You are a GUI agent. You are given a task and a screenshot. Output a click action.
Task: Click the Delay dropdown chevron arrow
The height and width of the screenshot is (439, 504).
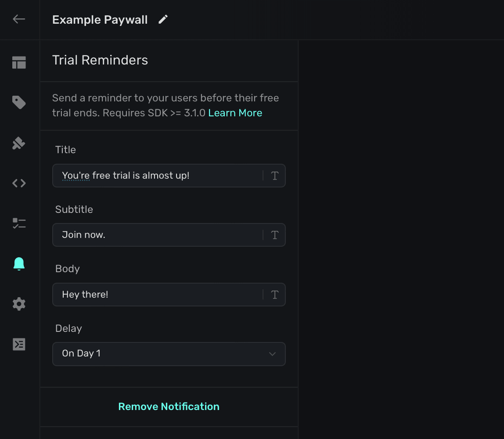click(272, 354)
